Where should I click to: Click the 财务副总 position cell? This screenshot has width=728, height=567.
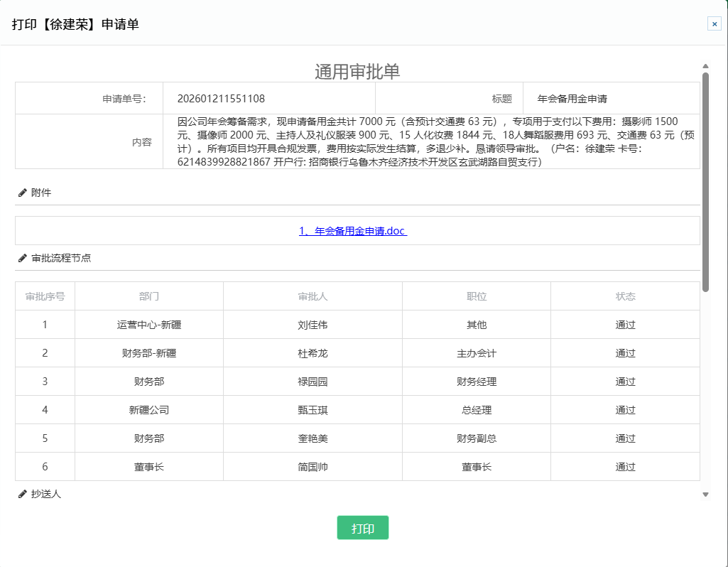477,438
